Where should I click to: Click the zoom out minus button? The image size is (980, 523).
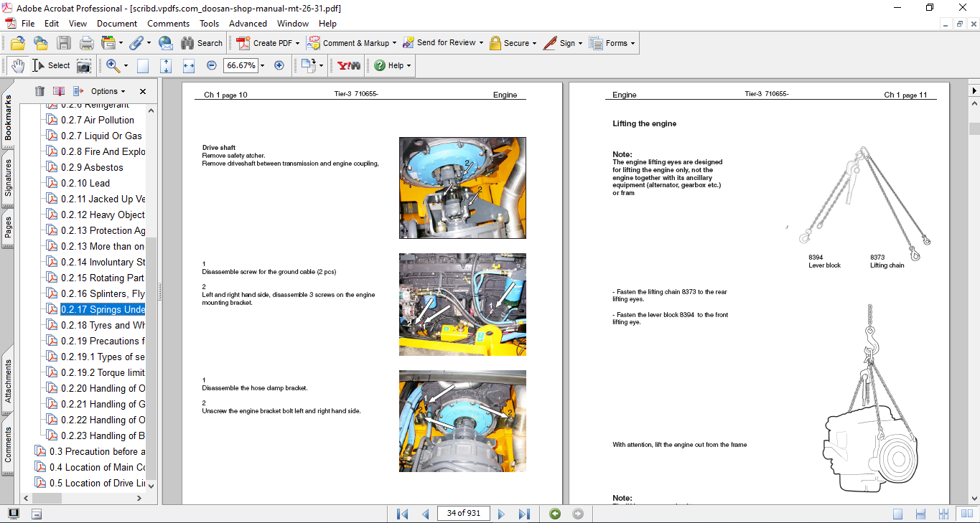pos(211,65)
